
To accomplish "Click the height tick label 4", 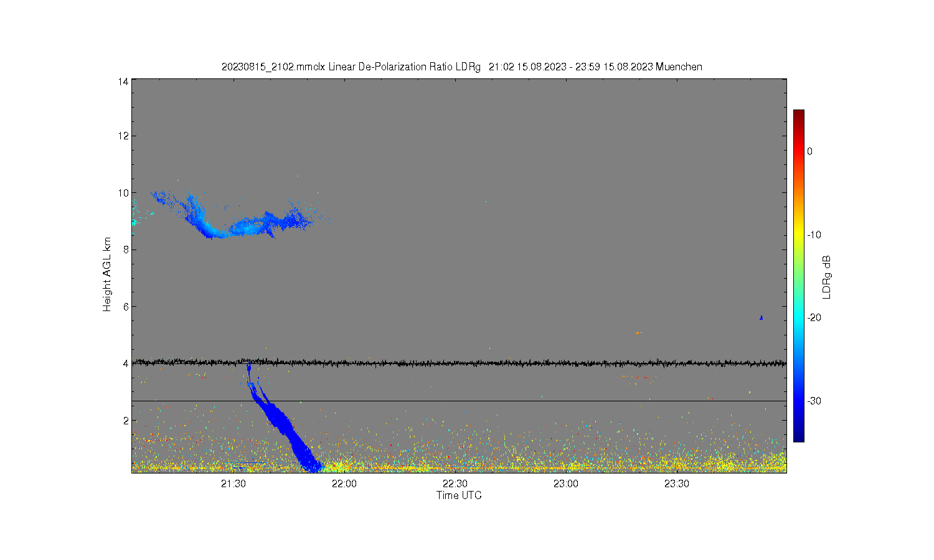I will (x=126, y=363).
